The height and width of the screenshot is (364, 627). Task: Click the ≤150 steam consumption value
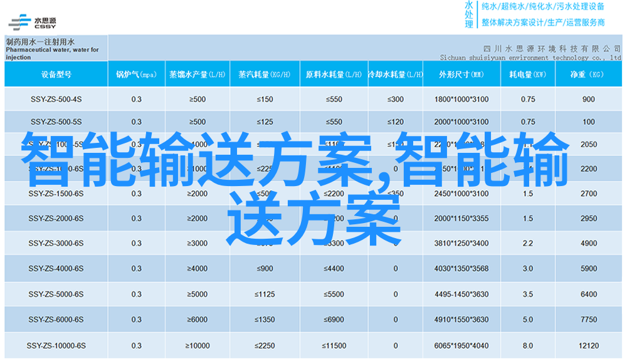(265, 99)
